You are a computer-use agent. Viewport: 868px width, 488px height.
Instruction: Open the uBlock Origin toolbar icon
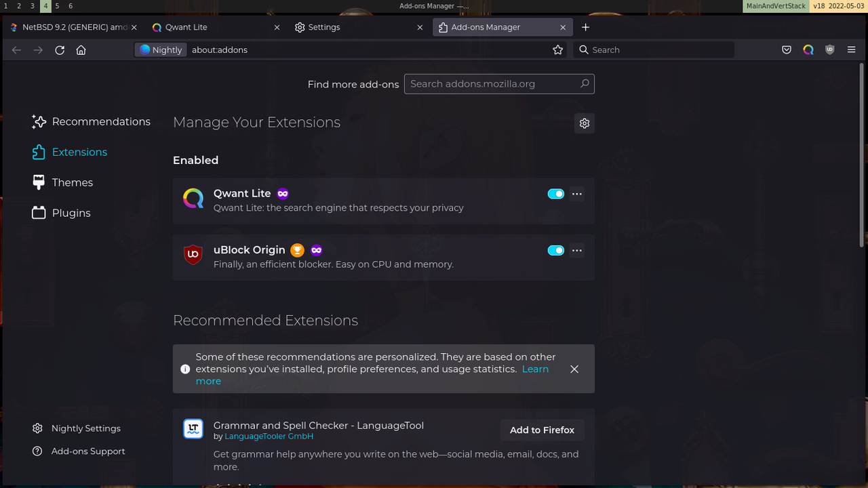[x=829, y=49]
